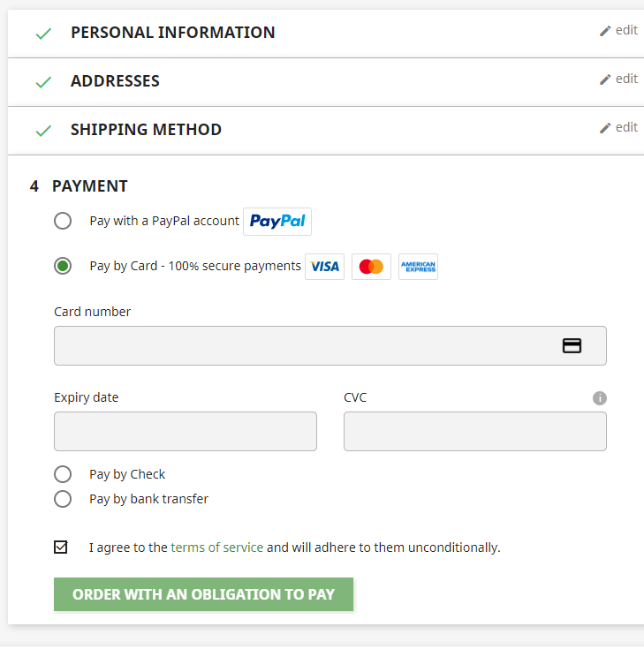Open the terms of service link
Image resolution: width=644 pixels, height=657 pixels.
[217, 547]
